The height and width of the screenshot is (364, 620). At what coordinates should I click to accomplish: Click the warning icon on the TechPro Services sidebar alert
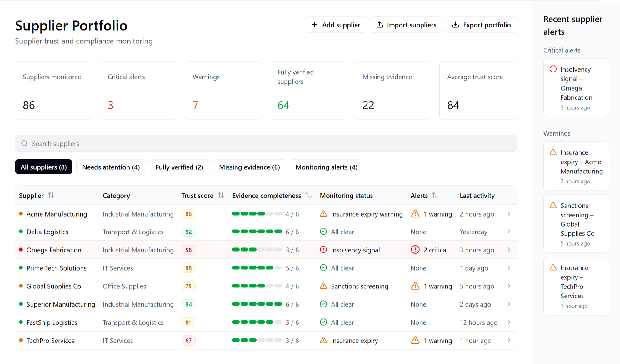(553, 267)
